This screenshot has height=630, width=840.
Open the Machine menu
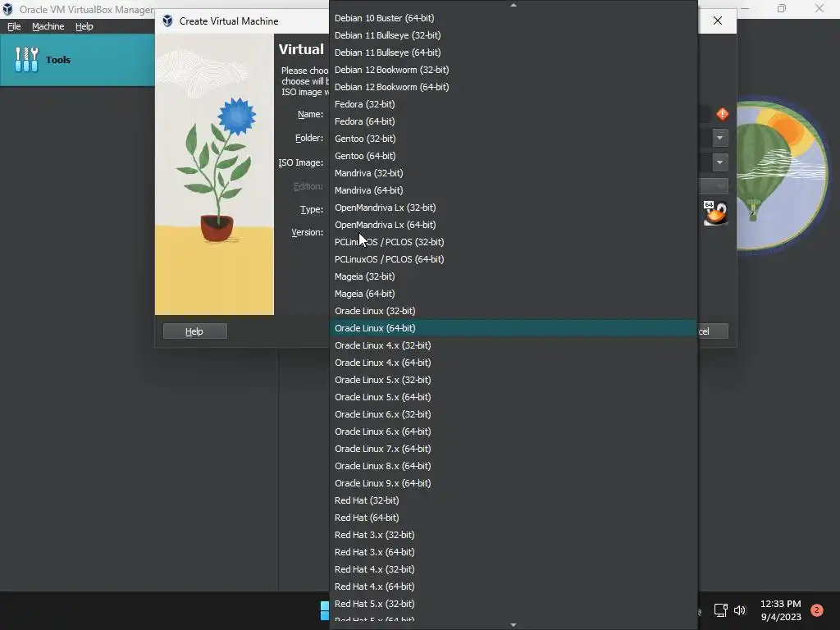pos(48,26)
